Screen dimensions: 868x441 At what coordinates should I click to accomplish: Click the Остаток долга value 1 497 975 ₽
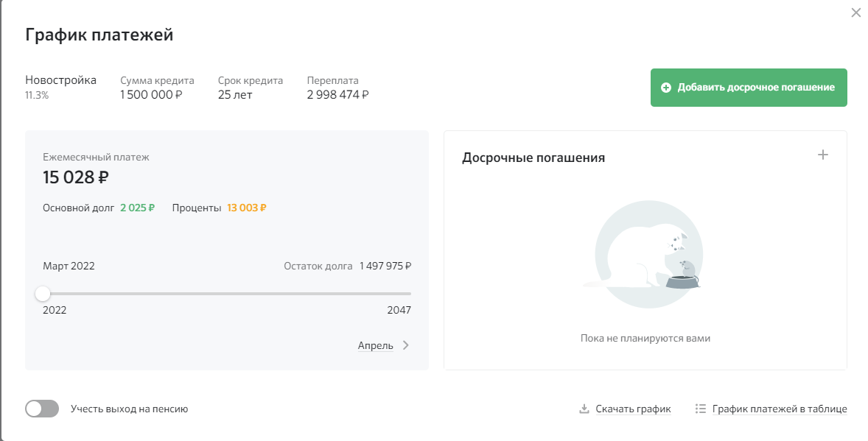(385, 267)
